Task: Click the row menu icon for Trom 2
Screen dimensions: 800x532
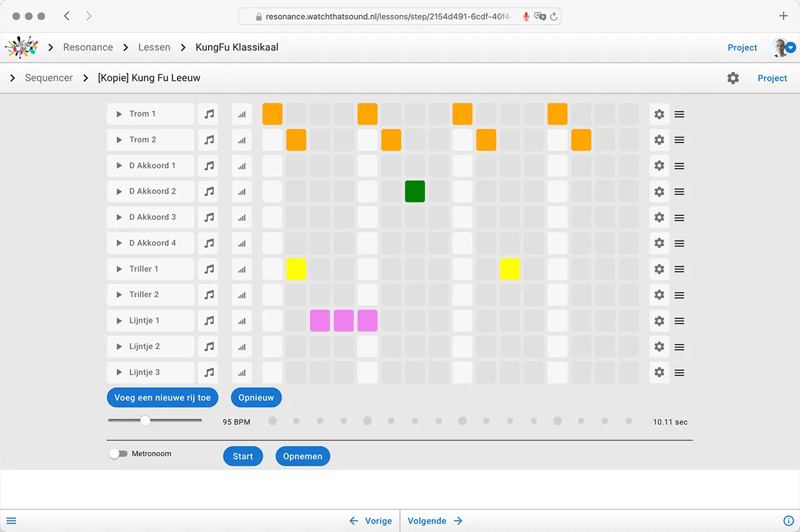Action: point(679,140)
